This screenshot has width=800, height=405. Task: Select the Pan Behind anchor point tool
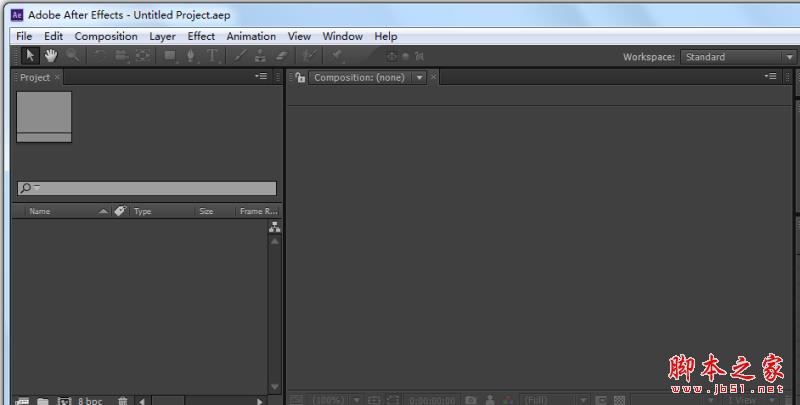(x=143, y=56)
